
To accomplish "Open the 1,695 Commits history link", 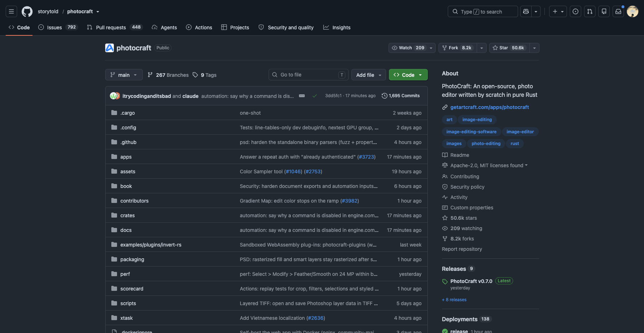I will (x=401, y=96).
